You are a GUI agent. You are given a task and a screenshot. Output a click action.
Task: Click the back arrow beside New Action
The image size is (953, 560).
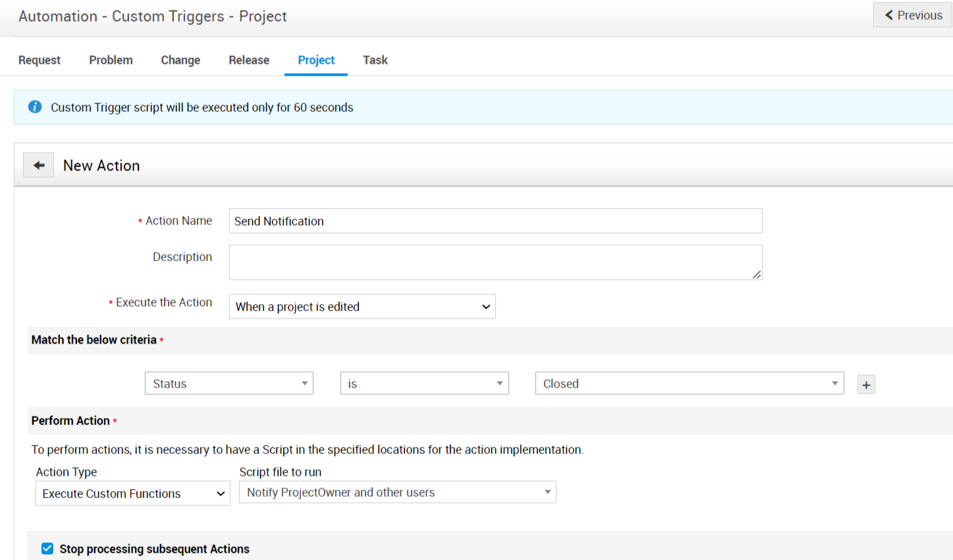(39, 165)
